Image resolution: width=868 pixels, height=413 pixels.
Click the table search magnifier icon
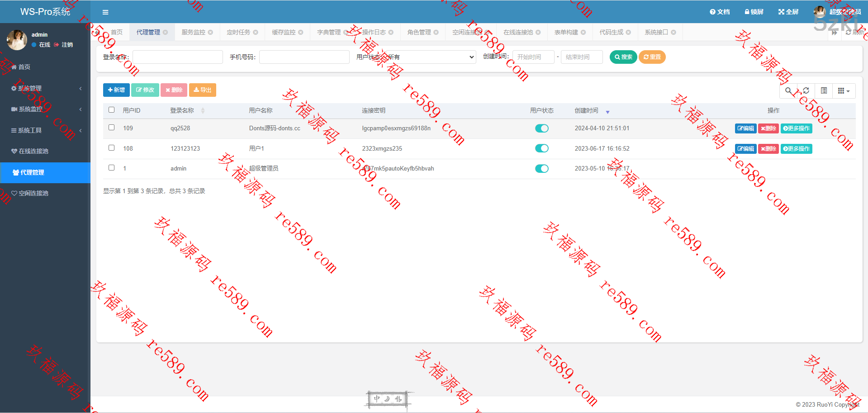tap(788, 91)
